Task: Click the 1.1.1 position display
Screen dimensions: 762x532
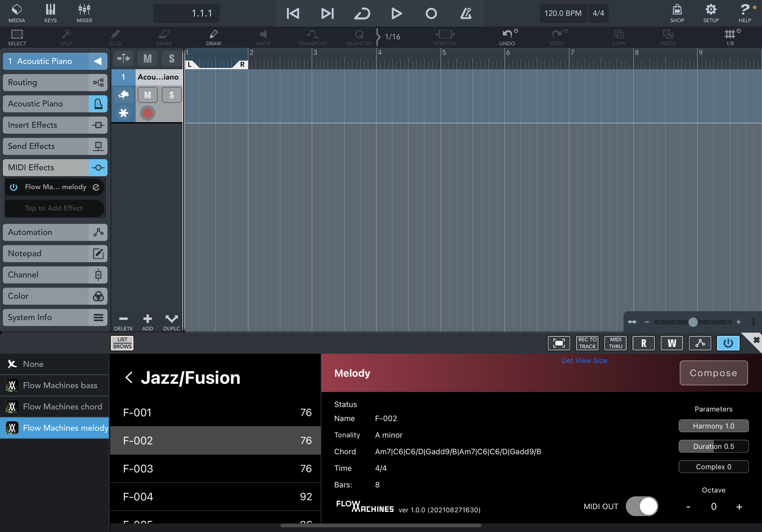Action: 187,13
